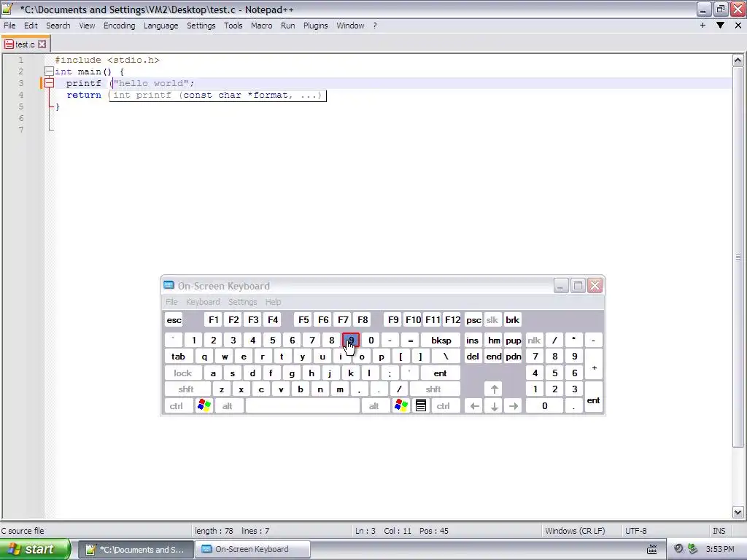Click the UTF-8 encoding status field

[635, 531]
